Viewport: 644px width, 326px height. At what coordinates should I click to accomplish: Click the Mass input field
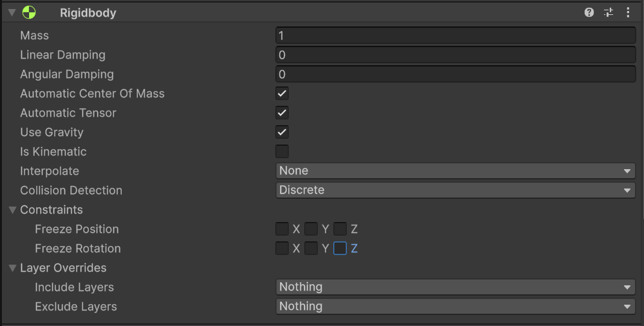tap(455, 36)
